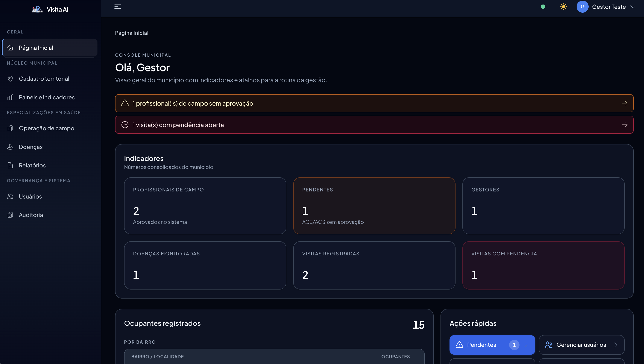Click the hamburger menu icon to collapse the sidebar
644x364 pixels.
coord(117,7)
